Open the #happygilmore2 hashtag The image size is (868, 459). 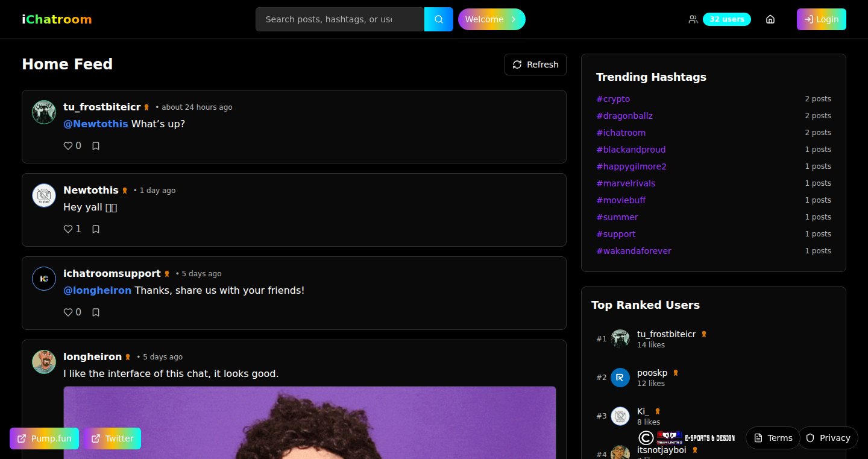tap(631, 166)
